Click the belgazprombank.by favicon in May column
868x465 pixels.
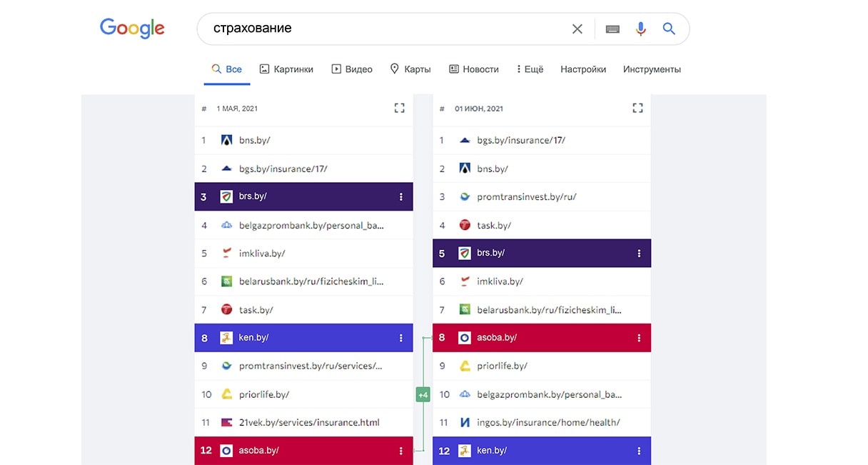click(226, 225)
